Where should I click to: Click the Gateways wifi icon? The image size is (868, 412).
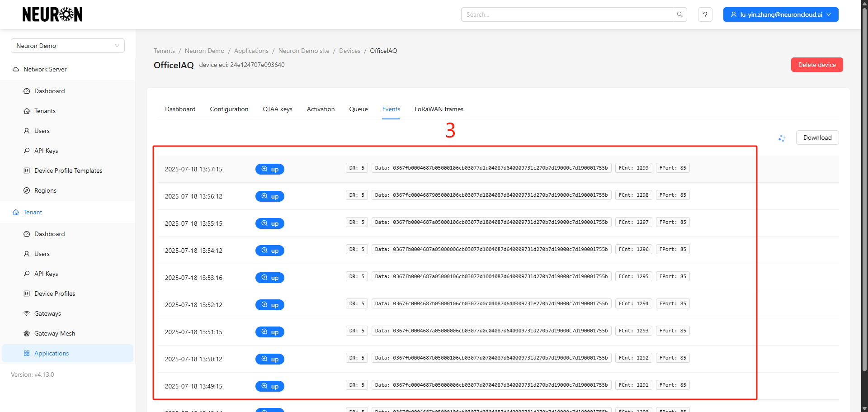click(x=27, y=313)
